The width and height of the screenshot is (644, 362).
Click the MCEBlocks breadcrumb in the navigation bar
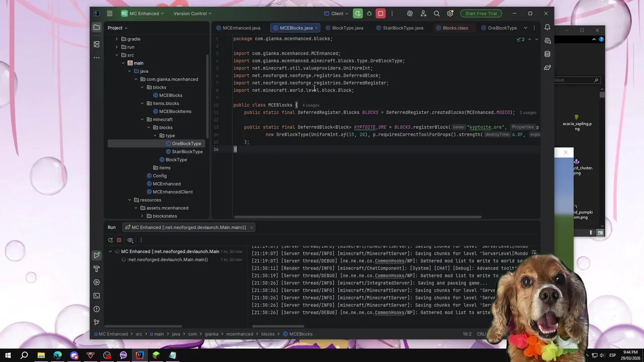click(x=298, y=334)
